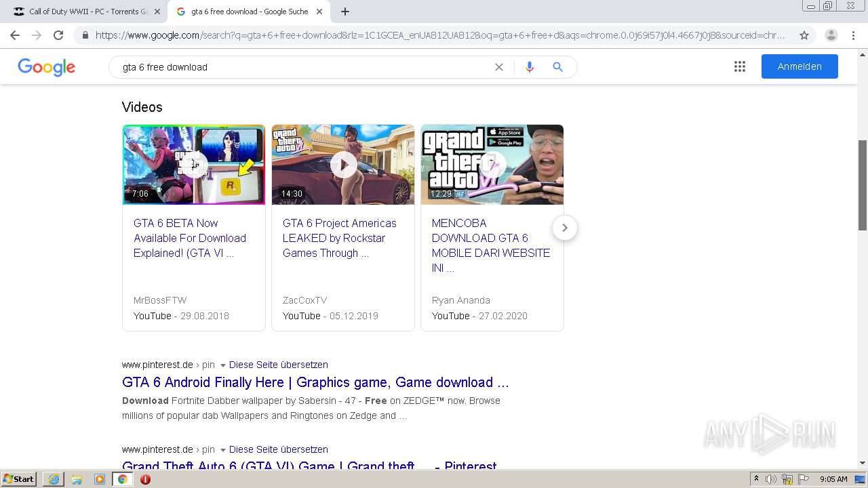Click the Anmelden sign-in button
The height and width of the screenshot is (488, 868).
pyautogui.click(x=800, y=66)
